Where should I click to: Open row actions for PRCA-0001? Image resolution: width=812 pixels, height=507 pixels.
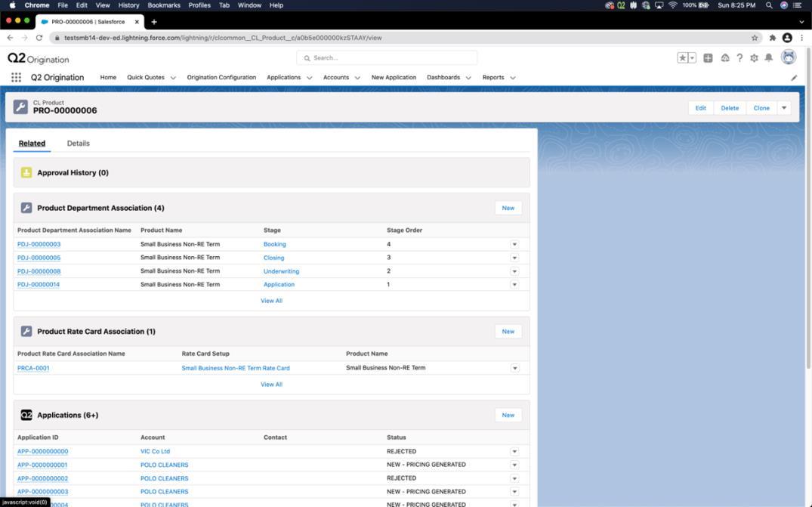pos(514,368)
